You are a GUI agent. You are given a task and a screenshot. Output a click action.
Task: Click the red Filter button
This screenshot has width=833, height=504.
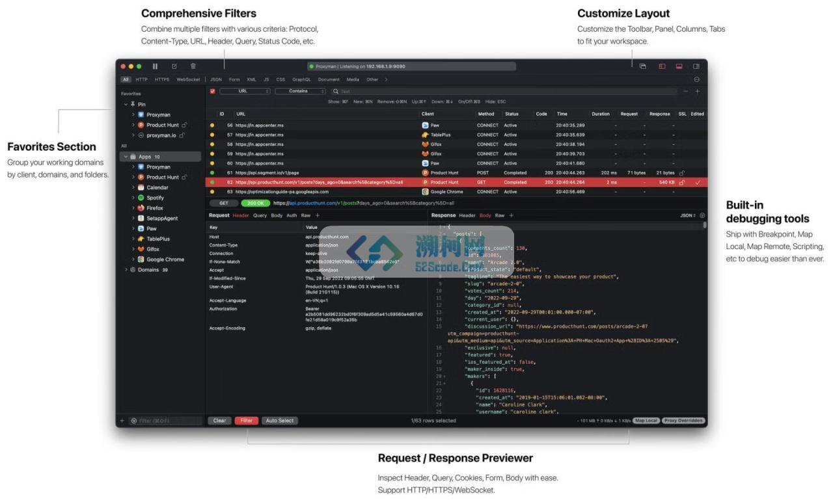click(247, 421)
